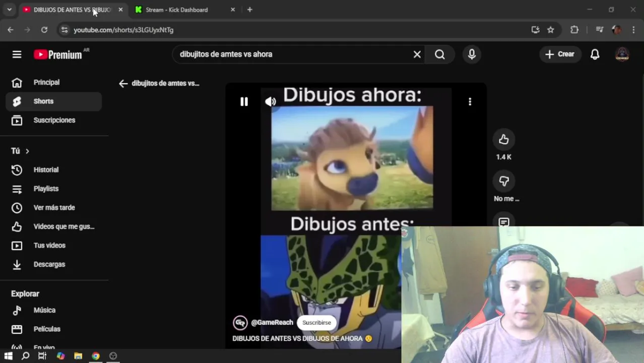Screen dimensions: 644x363
Task: Dislike the Short with thumbs down
Action: [503, 181]
